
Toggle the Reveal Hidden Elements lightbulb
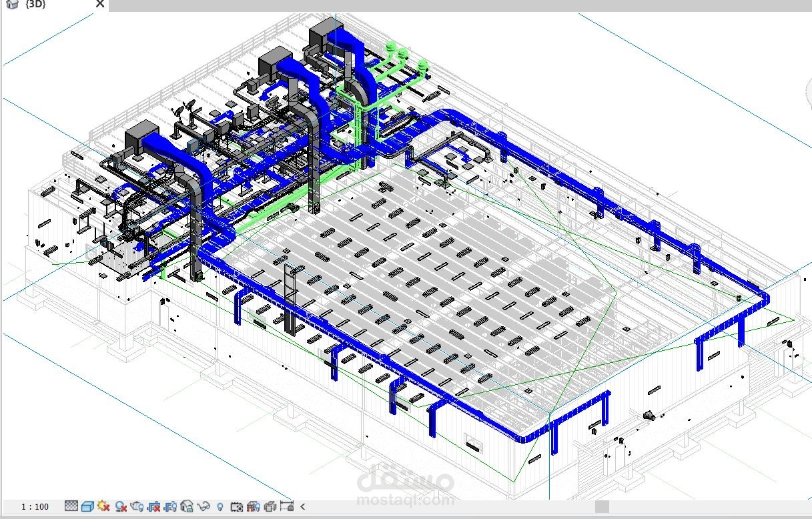(220, 507)
